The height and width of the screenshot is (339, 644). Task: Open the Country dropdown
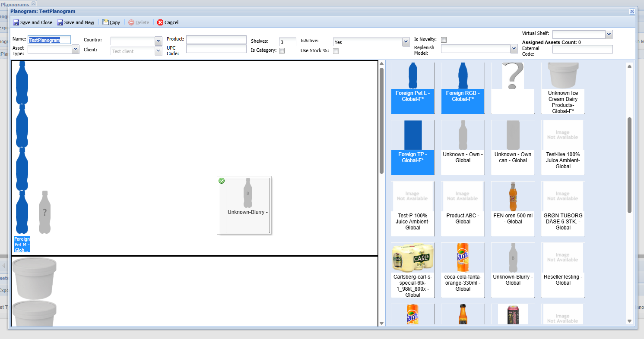tap(158, 41)
